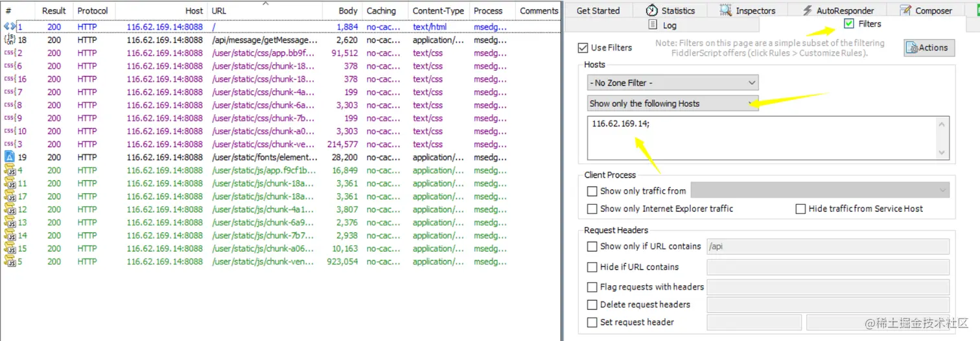The image size is (980, 341).
Task: Enable Flag requests with headers
Action: click(x=592, y=287)
